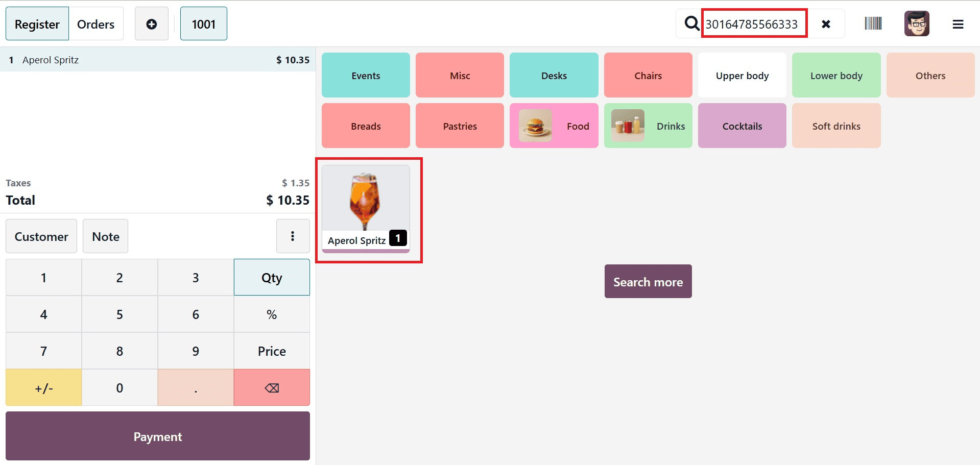Create a new order with the plus icon
The image size is (980, 465).
pos(151,23)
